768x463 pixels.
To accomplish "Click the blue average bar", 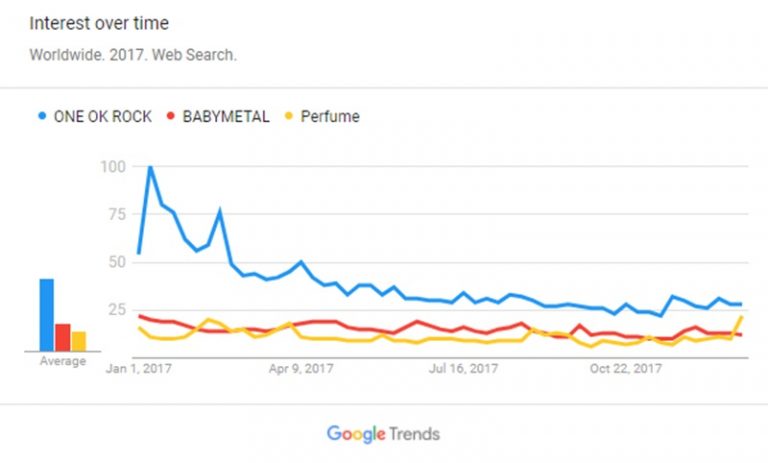I will (x=47, y=315).
